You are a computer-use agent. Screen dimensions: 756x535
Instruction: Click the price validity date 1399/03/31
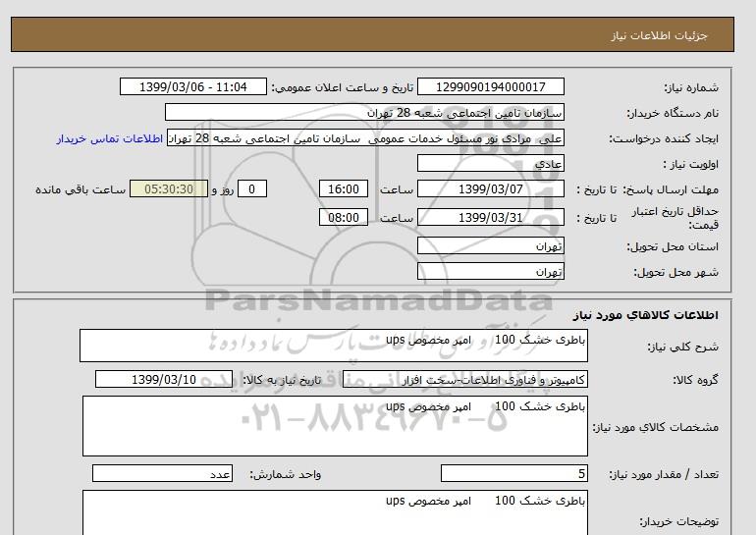pos(490,217)
